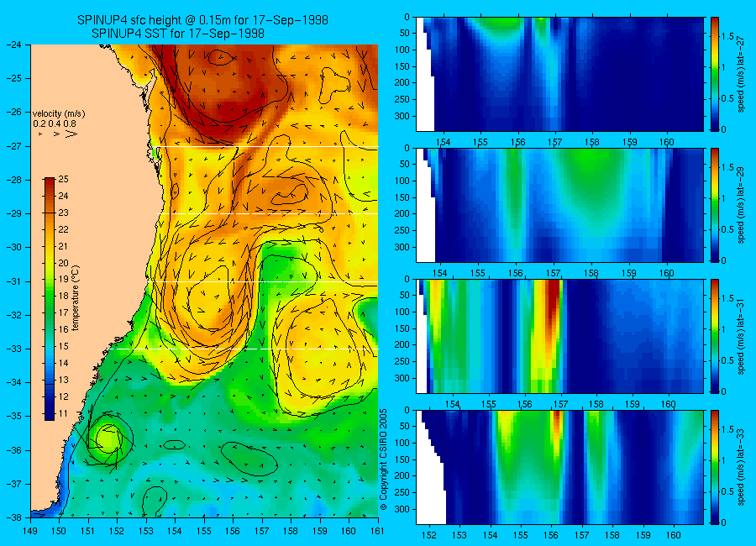Click the "speed (m/s) lat=-27" label
Screen dimensions: 756x546
pyautogui.click(x=741, y=74)
